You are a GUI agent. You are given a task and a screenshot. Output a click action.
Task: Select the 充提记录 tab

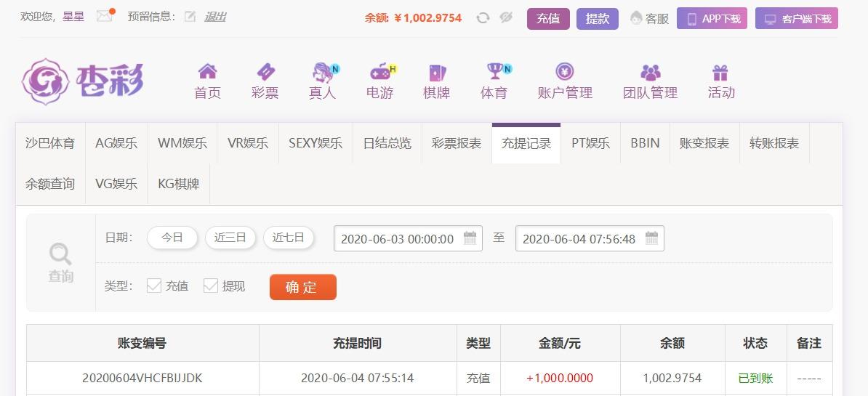526,143
